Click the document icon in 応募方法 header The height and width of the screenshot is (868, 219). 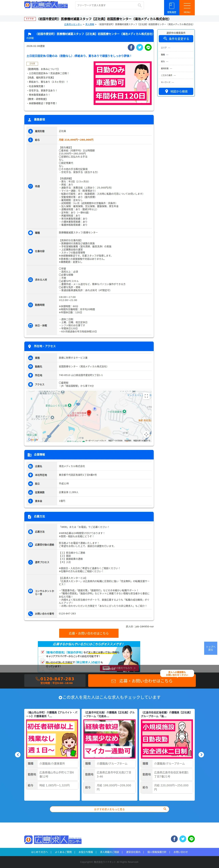pyautogui.click(x=29, y=517)
